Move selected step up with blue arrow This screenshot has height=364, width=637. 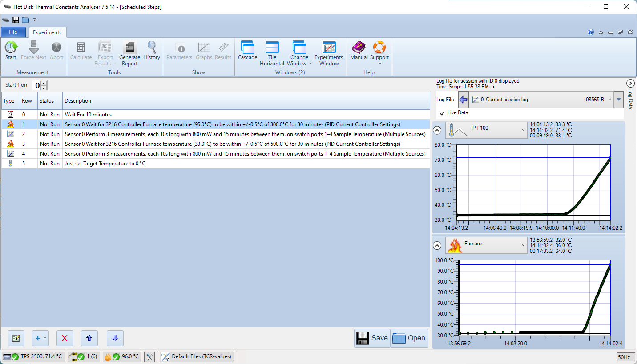point(89,338)
